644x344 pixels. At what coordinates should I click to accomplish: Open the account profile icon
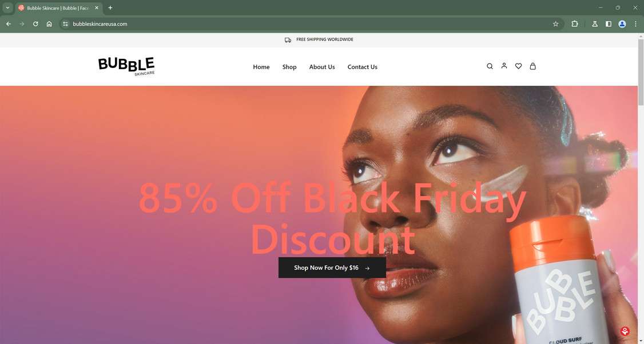click(504, 66)
